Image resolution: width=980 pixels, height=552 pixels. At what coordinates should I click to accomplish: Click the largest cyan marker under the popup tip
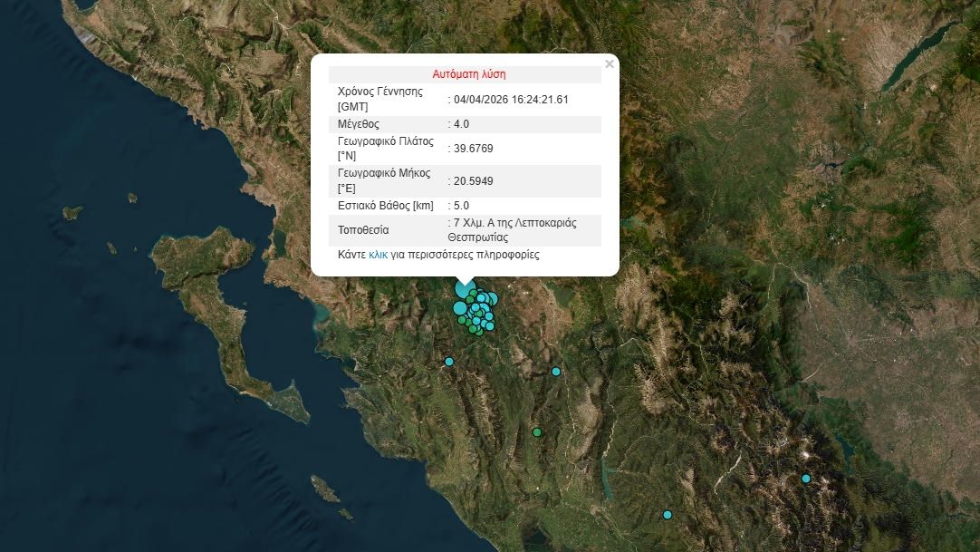[x=465, y=290]
